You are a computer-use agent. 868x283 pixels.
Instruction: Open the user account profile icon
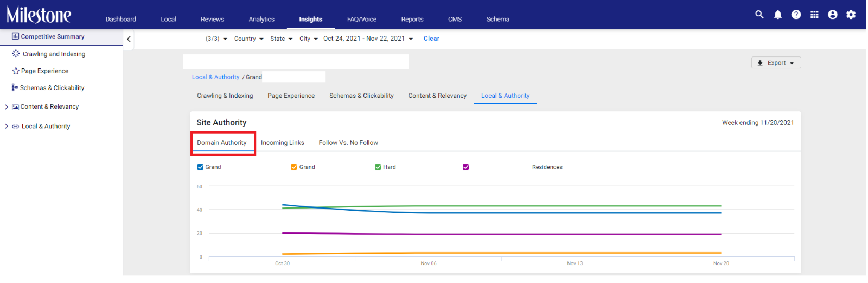[833, 15]
